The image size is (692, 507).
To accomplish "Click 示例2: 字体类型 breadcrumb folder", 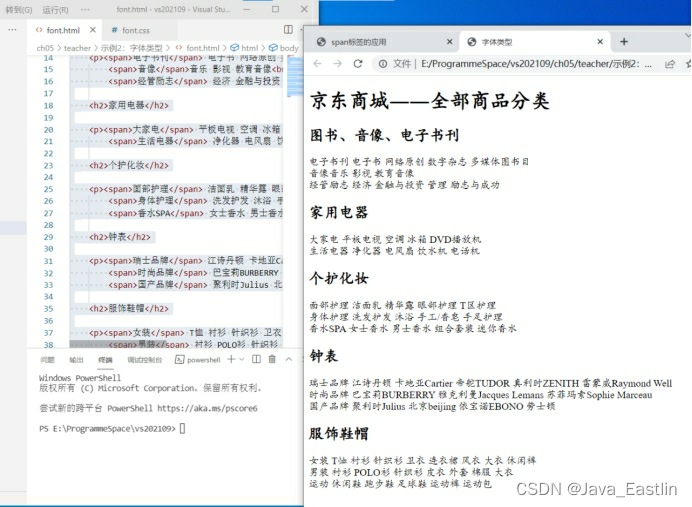I will tap(132, 48).
